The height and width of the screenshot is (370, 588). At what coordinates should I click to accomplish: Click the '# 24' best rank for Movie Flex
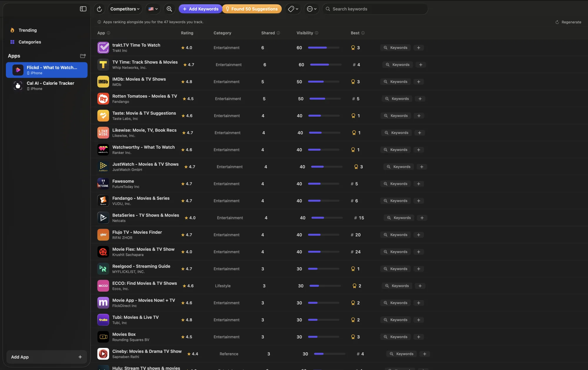[355, 252]
